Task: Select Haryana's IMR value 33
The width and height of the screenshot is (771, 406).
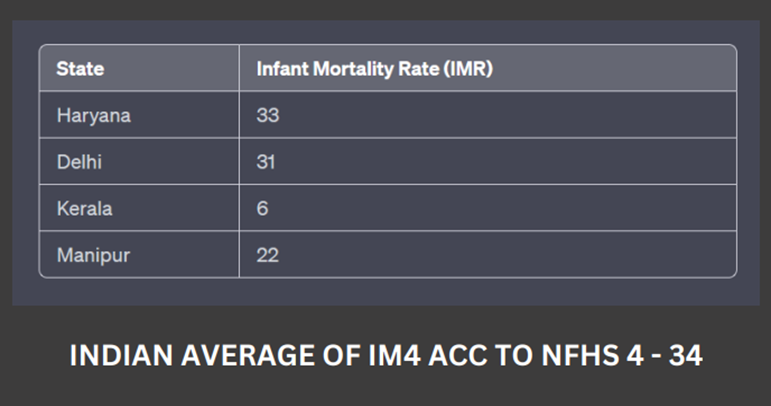Action: 267,116
